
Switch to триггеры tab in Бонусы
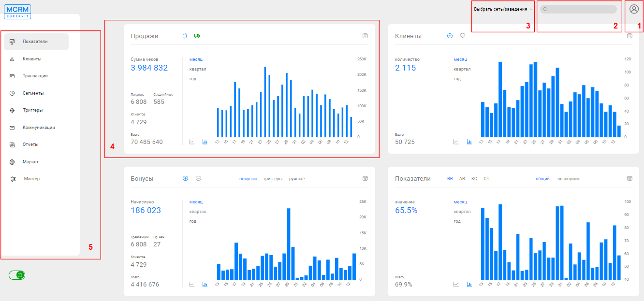coord(273,179)
